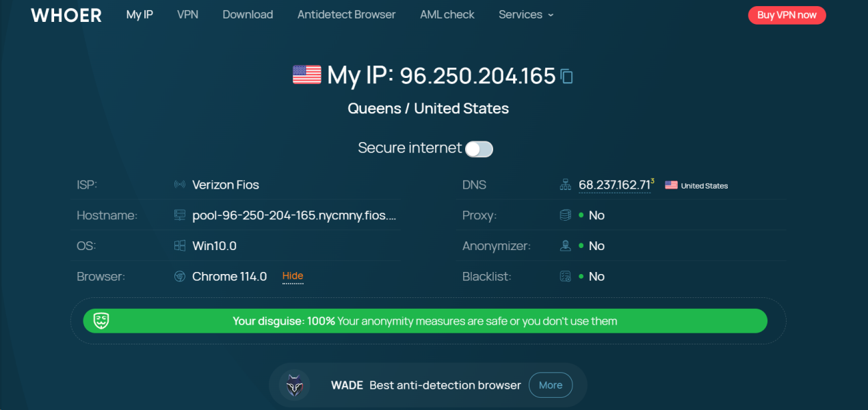This screenshot has width=868, height=410.
Task: Click the Hostname computer icon
Action: [180, 215]
